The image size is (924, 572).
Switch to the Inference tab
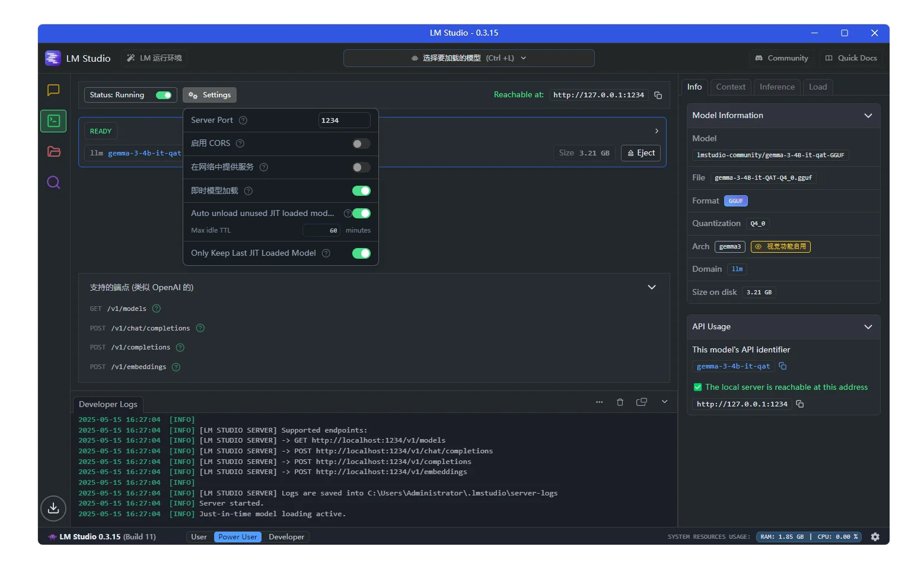click(777, 87)
